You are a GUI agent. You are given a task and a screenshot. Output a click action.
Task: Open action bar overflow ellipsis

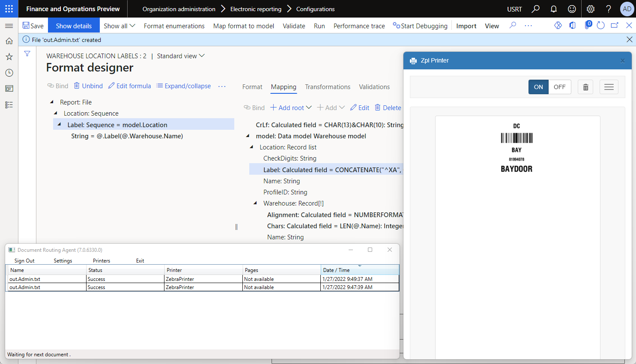(529, 26)
